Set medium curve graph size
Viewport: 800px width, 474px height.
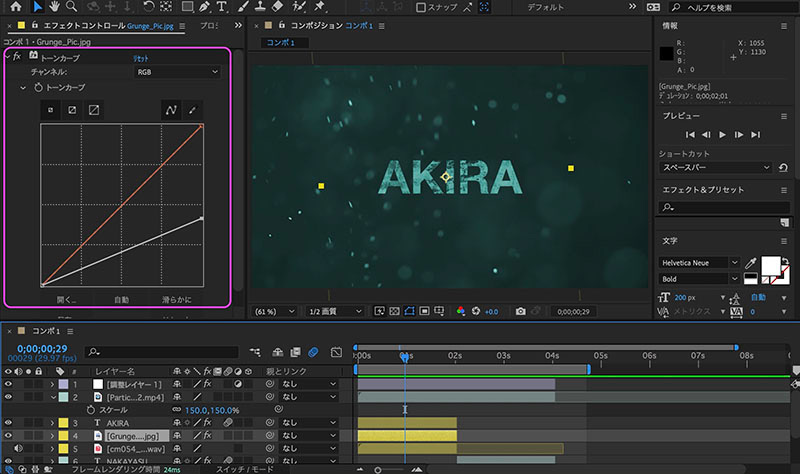coord(72,110)
